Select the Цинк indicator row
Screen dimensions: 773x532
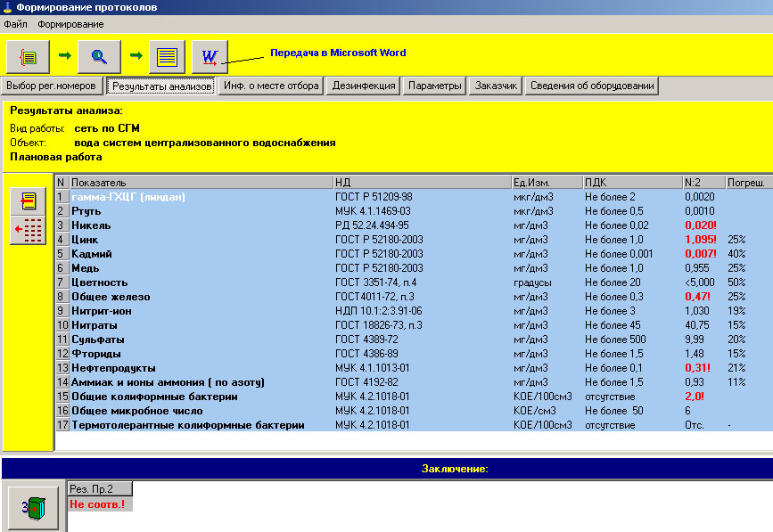coord(414,240)
